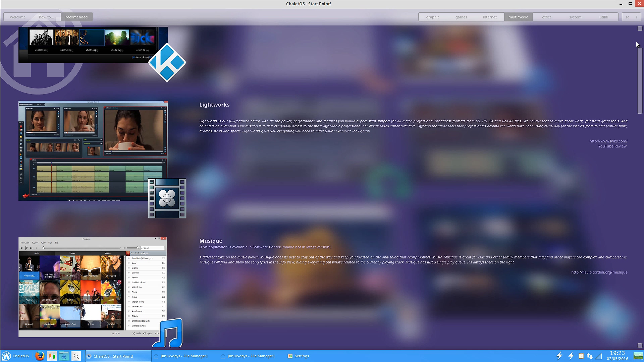
Task: Open the internet category tab
Action: click(490, 17)
